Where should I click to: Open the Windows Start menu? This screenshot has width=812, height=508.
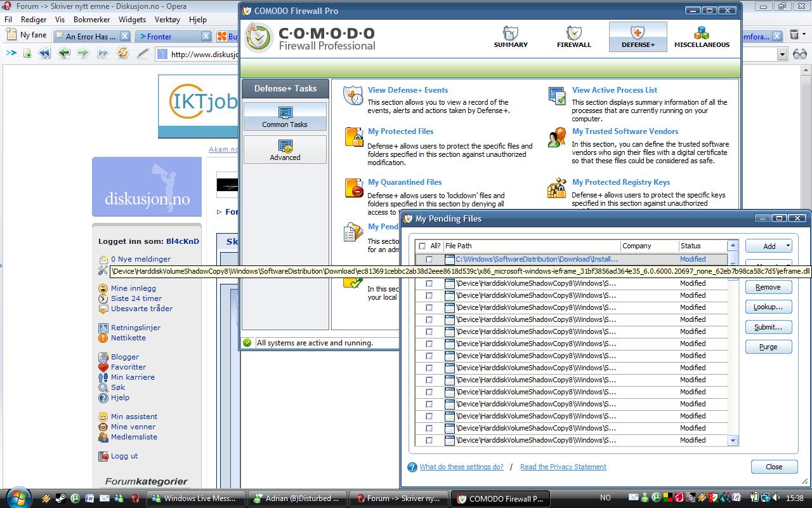pyautogui.click(x=17, y=497)
